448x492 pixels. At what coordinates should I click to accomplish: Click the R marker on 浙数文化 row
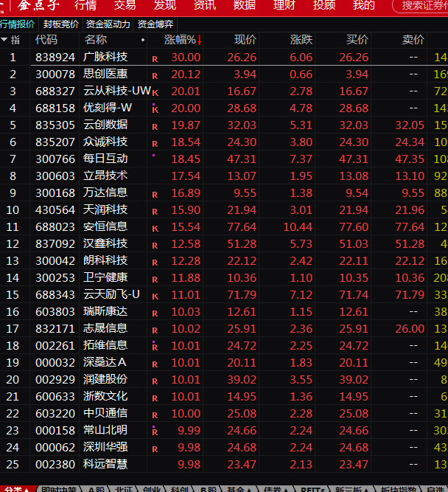[155, 398]
